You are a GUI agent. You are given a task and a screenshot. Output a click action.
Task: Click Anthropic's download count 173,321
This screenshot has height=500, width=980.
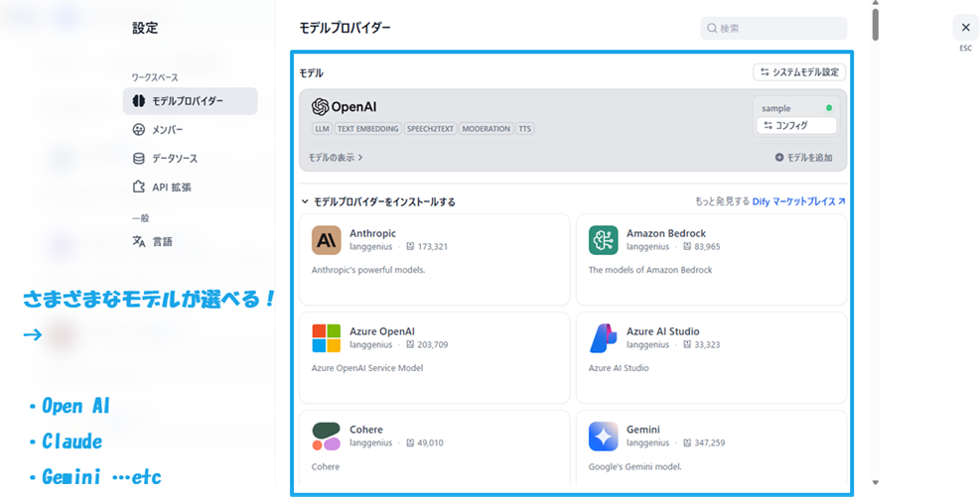pos(433,247)
